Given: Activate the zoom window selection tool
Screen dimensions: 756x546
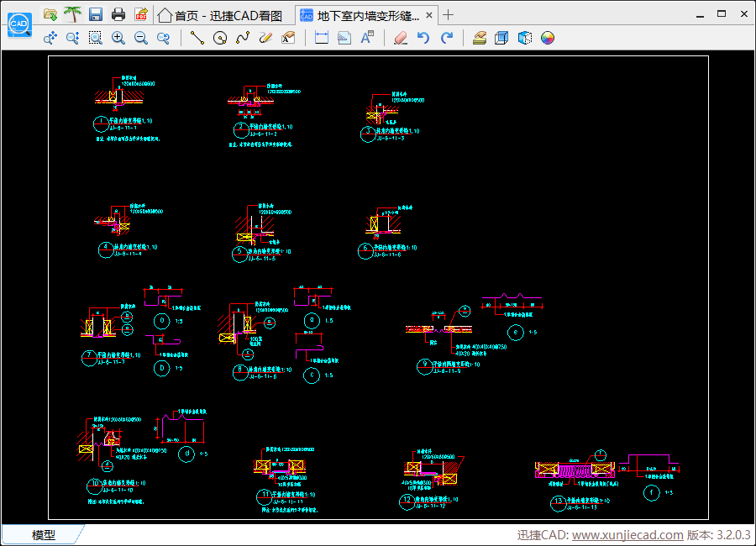Looking at the screenshot, I should tap(95, 38).
